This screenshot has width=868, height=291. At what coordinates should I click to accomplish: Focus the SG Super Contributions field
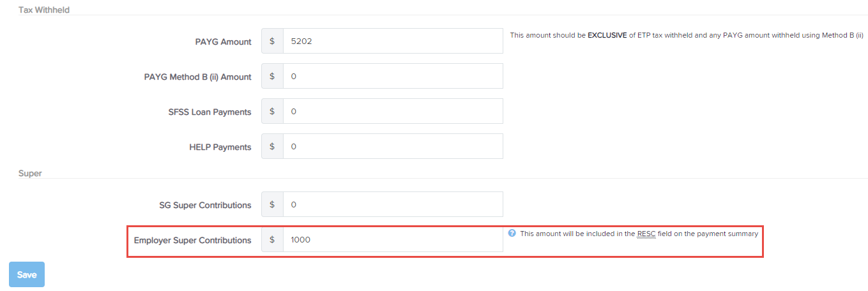393,204
